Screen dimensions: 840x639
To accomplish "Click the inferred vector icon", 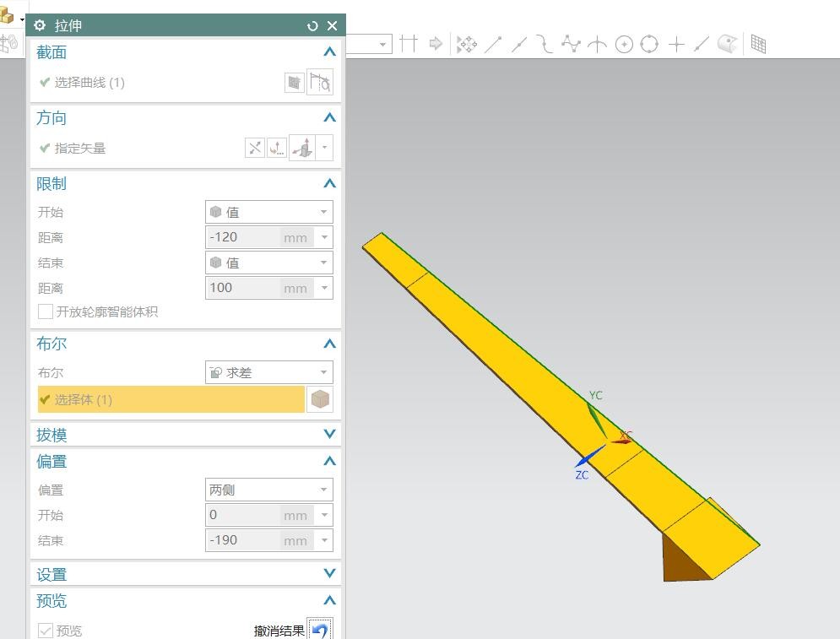I will tap(303, 148).
